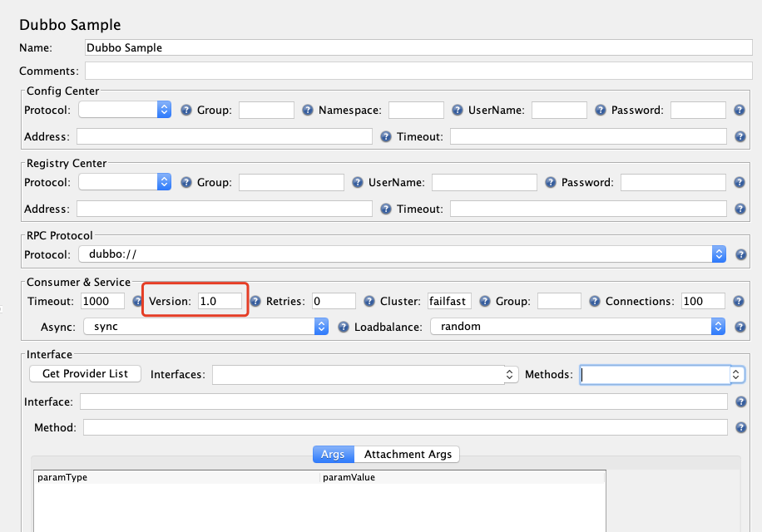Click Get Provider List button
Viewport: 762px width, 532px height.
pyautogui.click(x=85, y=374)
